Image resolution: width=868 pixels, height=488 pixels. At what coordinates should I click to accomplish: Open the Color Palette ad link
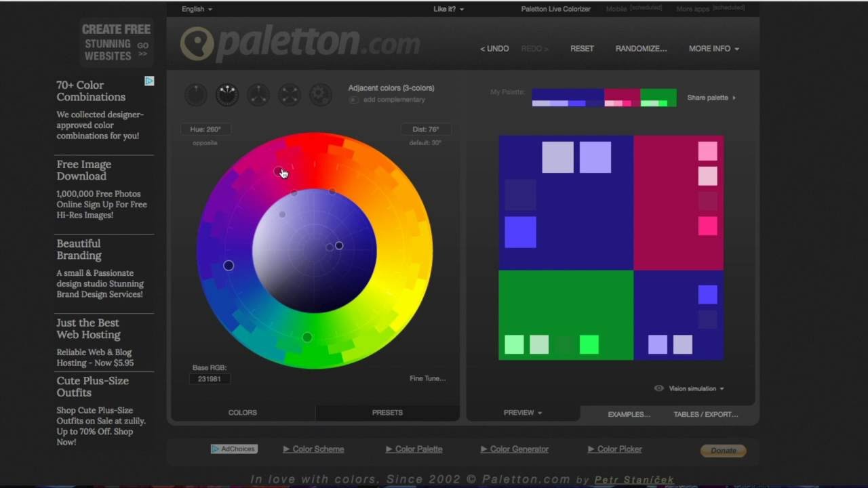[414, 449]
